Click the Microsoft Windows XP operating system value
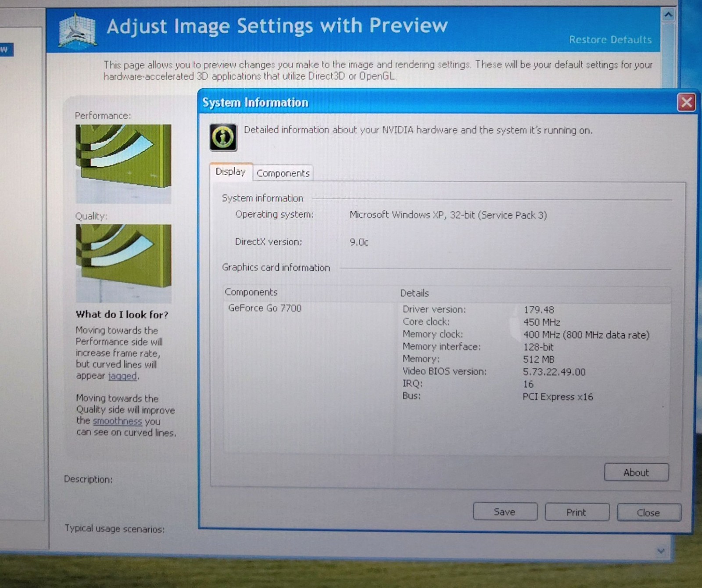702x588 pixels. tap(448, 215)
